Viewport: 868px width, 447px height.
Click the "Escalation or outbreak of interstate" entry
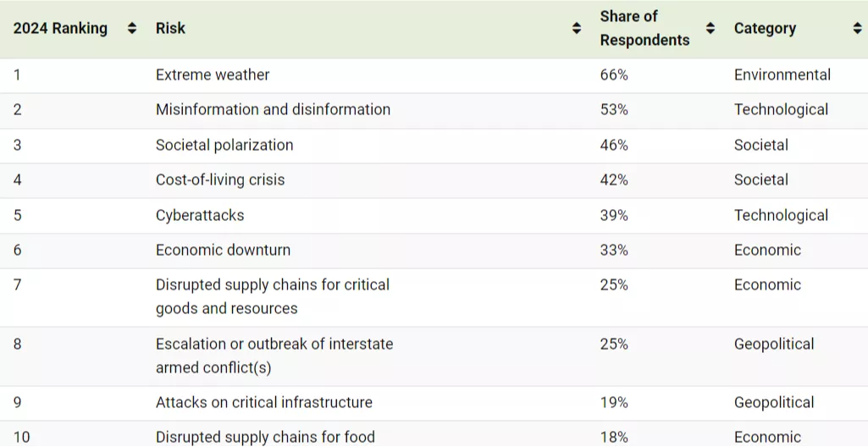click(274, 356)
